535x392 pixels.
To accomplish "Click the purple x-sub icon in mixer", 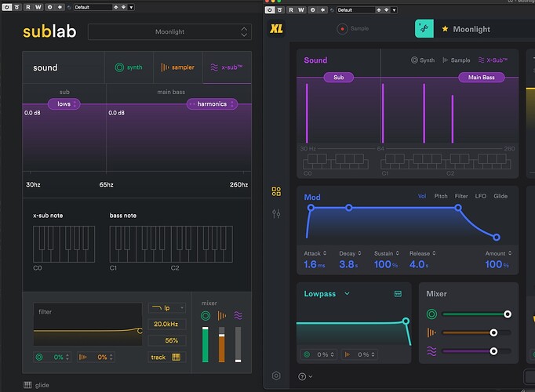I will pos(238,315).
